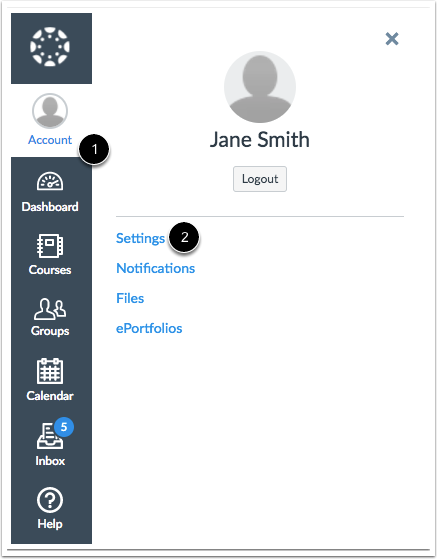437x559 pixels.
Task: Click the Canvas logo at top of sidebar
Action: (x=50, y=47)
